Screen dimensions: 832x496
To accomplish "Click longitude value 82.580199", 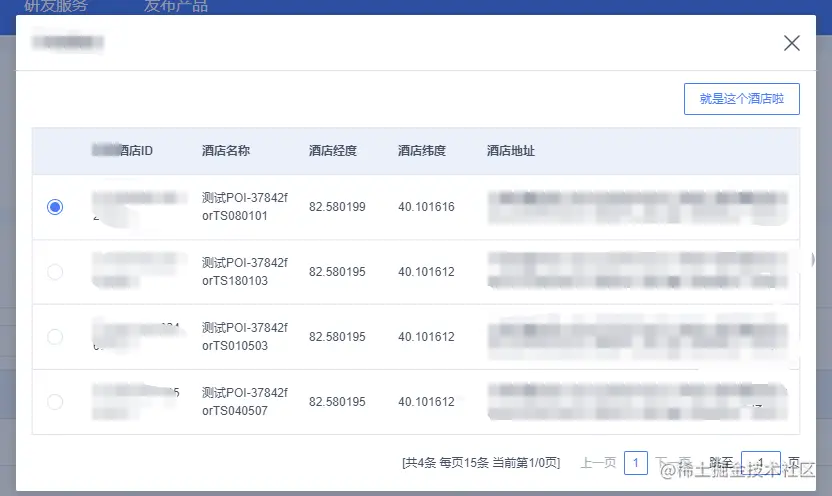I will (337, 207).
